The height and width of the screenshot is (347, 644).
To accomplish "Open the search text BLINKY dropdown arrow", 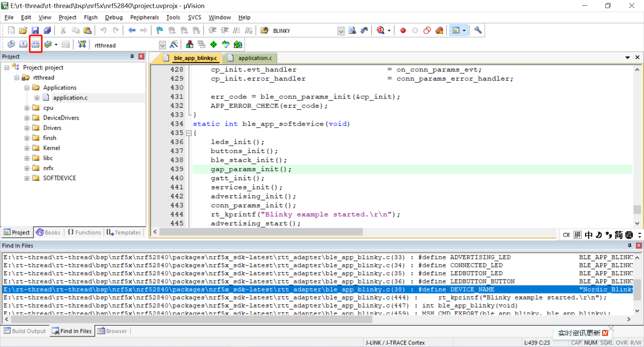I will [341, 31].
